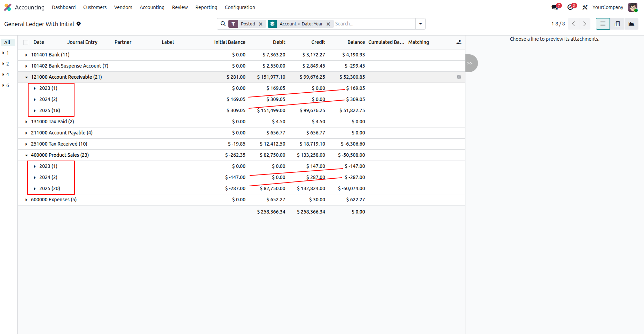This screenshot has width=644, height=334.
Task: Go to previous page arrow
Action: click(x=573, y=24)
